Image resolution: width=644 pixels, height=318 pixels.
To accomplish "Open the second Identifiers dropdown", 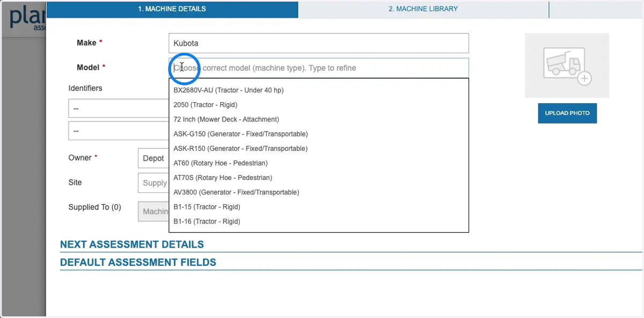I will click(x=119, y=131).
